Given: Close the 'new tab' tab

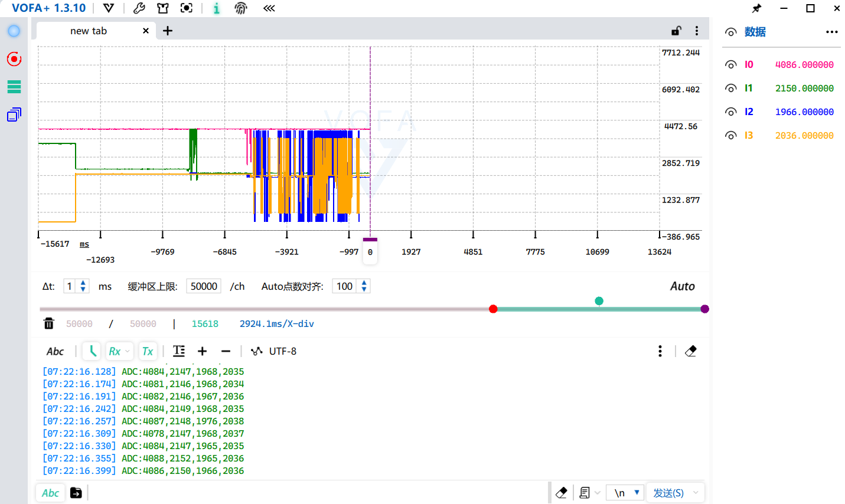Looking at the screenshot, I should (146, 31).
